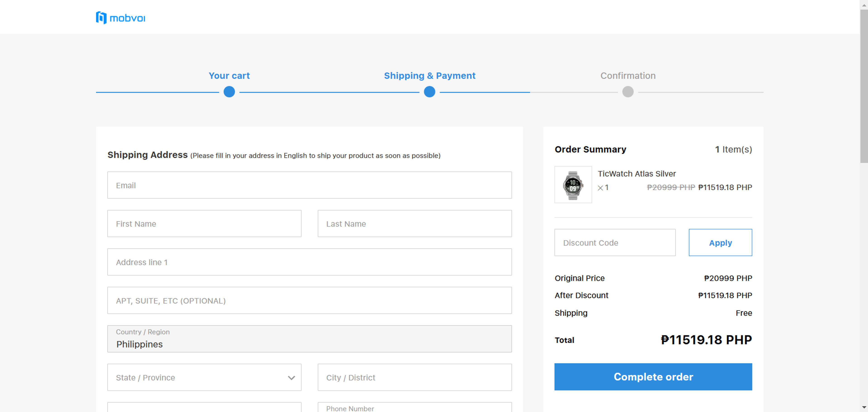Screen dimensions: 868x412
Task: Click the Discount Code input box
Action: (615, 242)
